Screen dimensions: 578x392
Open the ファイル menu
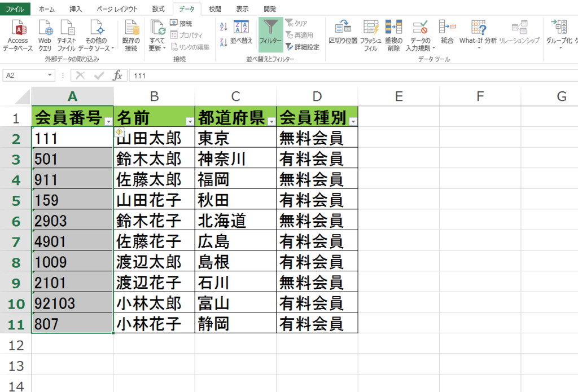click(x=15, y=8)
